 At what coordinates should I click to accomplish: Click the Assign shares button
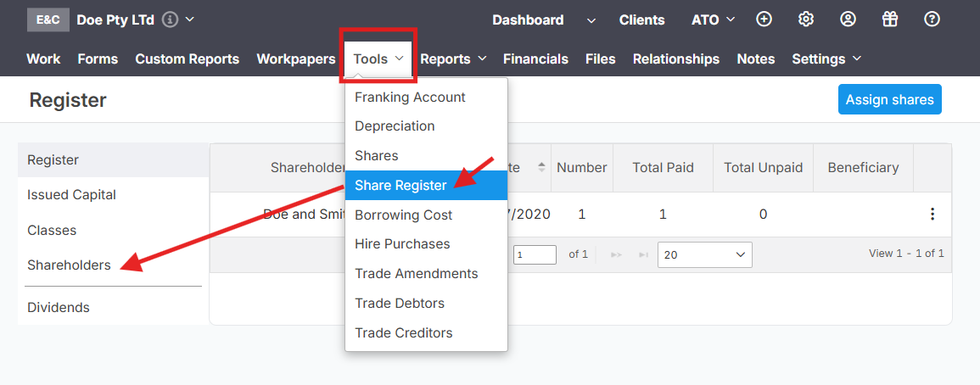pyautogui.click(x=889, y=99)
